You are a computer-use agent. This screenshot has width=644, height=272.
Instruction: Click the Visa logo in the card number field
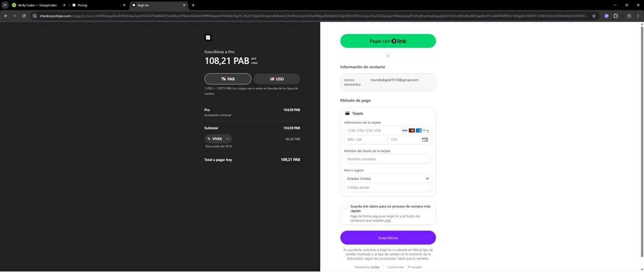[x=404, y=130]
